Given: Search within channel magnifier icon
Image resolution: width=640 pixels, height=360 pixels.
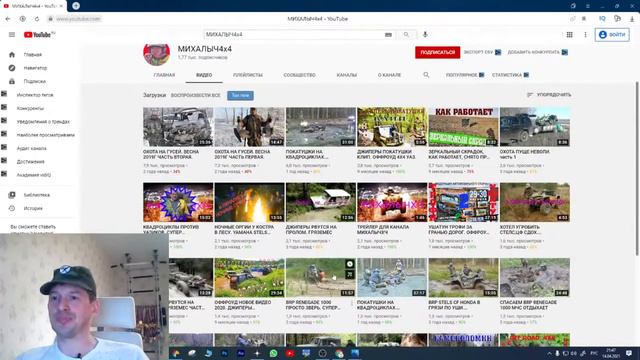Looking at the screenshot, I should click(x=426, y=75).
